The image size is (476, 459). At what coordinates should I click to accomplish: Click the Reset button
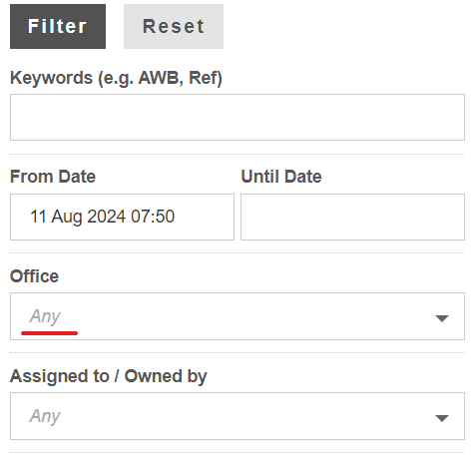point(174,27)
